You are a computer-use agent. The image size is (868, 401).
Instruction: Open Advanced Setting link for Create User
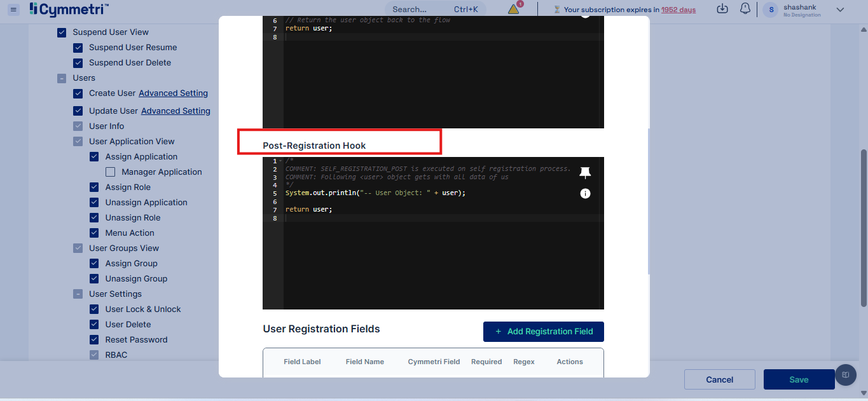pos(173,93)
